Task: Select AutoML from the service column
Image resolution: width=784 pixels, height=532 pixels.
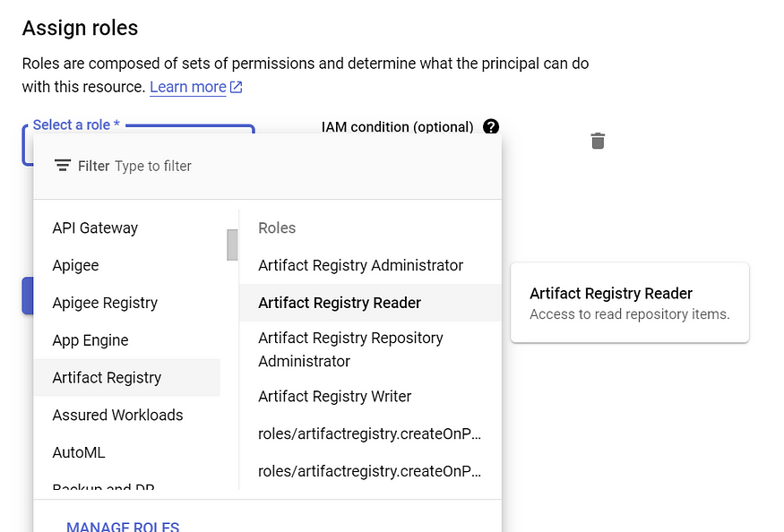Action: [x=79, y=452]
